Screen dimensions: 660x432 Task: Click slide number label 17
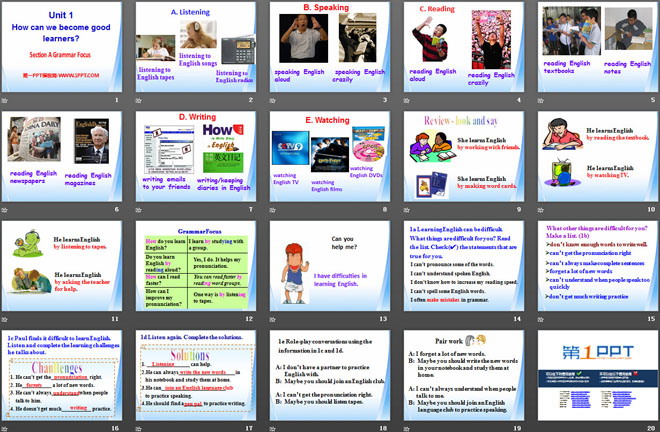[249, 428]
